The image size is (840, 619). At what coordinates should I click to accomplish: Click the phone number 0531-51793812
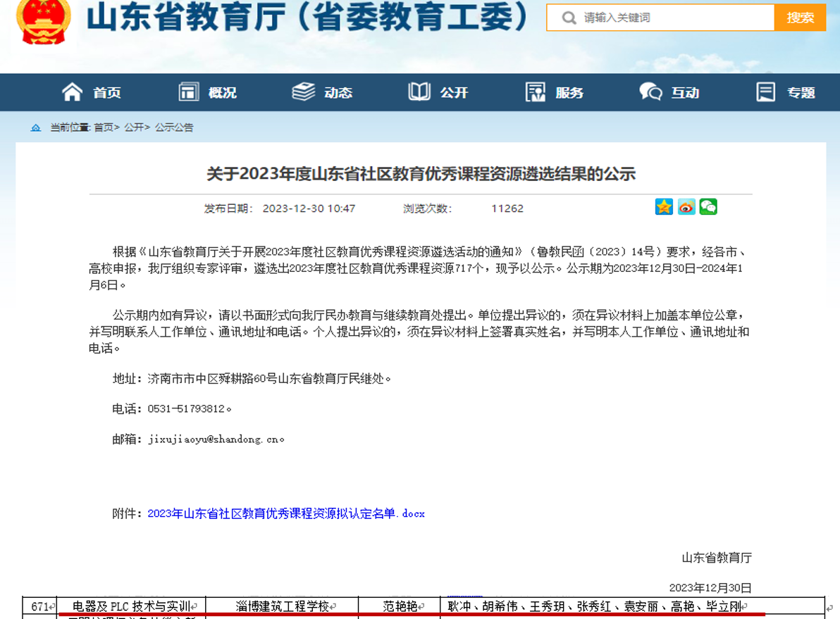186,409
